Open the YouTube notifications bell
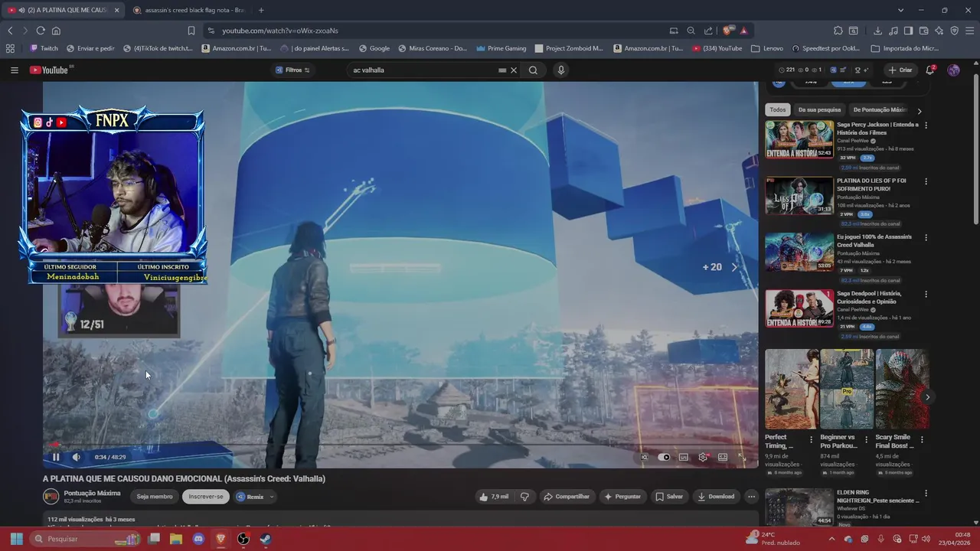The width and height of the screenshot is (980, 551). point(930,70)
